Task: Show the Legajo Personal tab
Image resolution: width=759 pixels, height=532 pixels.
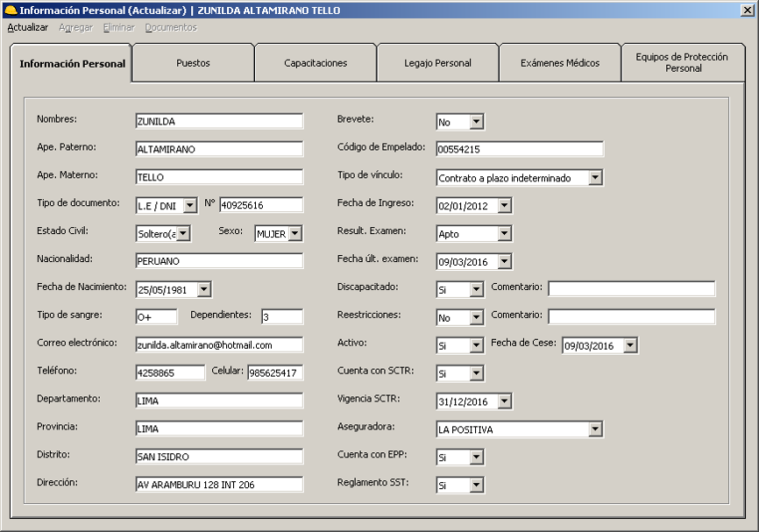Action: 437,63
